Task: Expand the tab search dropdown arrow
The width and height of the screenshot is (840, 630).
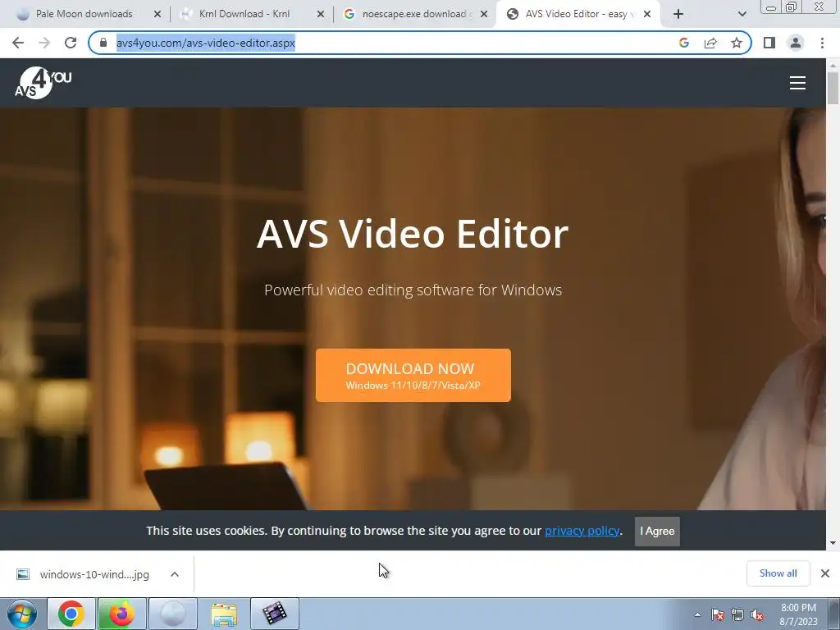Action: (742, 14)
